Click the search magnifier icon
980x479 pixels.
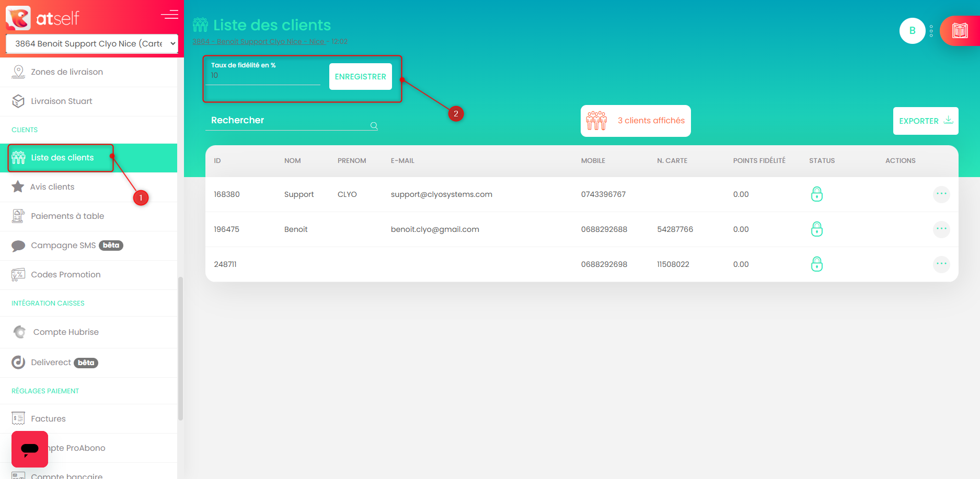[x=374, y=125]
